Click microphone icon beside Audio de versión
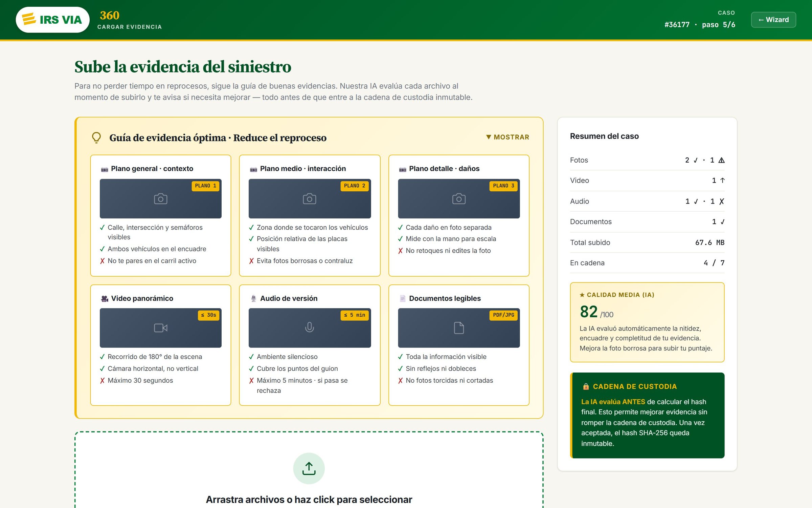 253,298
